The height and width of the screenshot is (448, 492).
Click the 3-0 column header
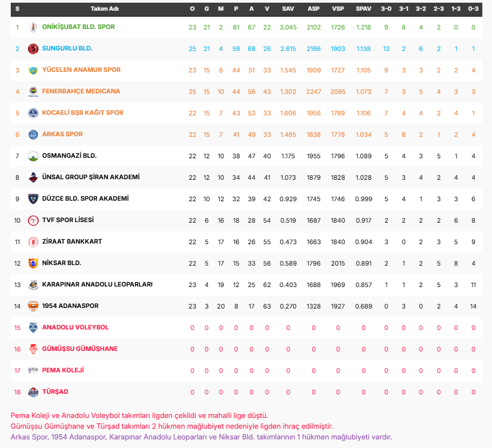click(x=386, y=9)
